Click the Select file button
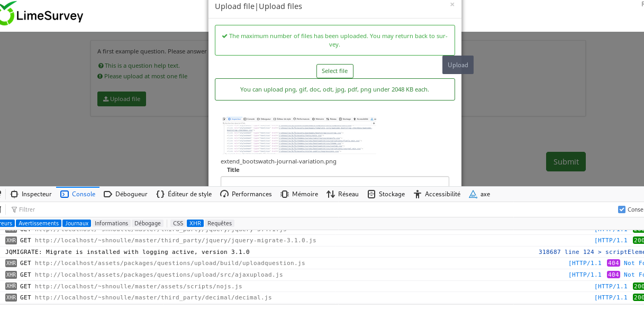644x310 pixels. [334, 71]
